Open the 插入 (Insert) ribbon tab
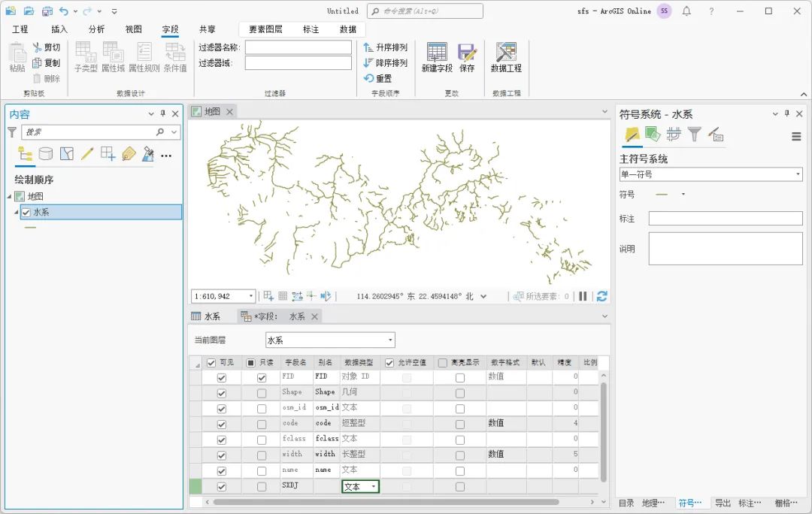 click(x=59, y=29)
